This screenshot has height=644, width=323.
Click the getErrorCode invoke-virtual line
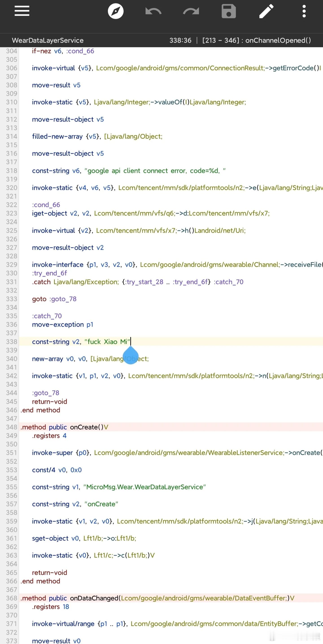[x=176, y=68]
